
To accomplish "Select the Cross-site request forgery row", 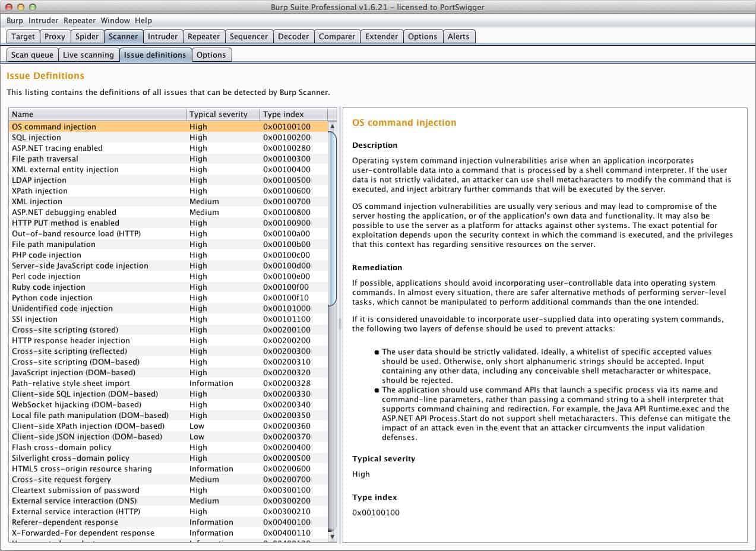I will click(x=169, y=479).
